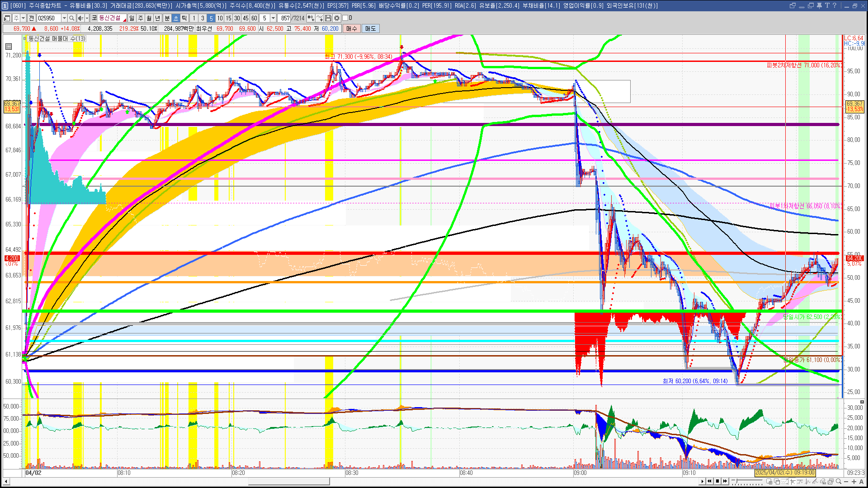Screen dimensions: 868x488
Task: Switch to the 일 (daily) chart tab
Action: tap(132, 18)
